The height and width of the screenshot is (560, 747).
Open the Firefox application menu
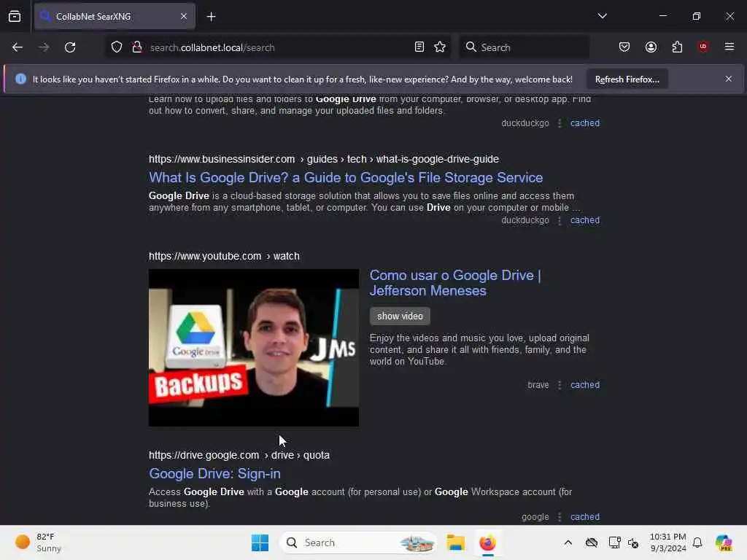(729, 47)
